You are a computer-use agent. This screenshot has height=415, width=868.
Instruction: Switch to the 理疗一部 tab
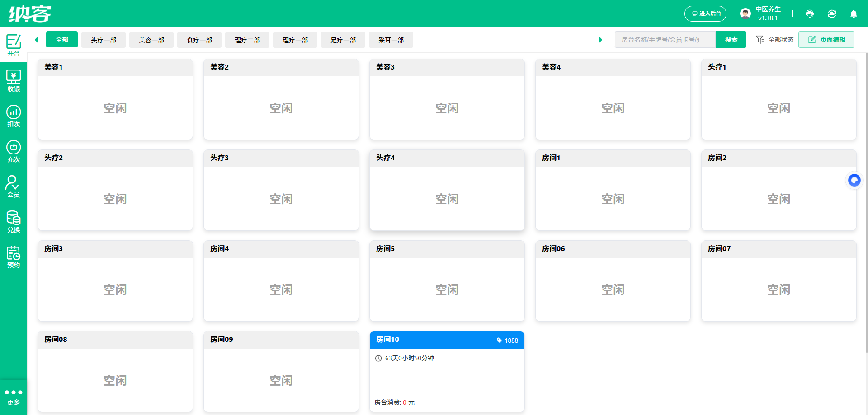point(295,40)
